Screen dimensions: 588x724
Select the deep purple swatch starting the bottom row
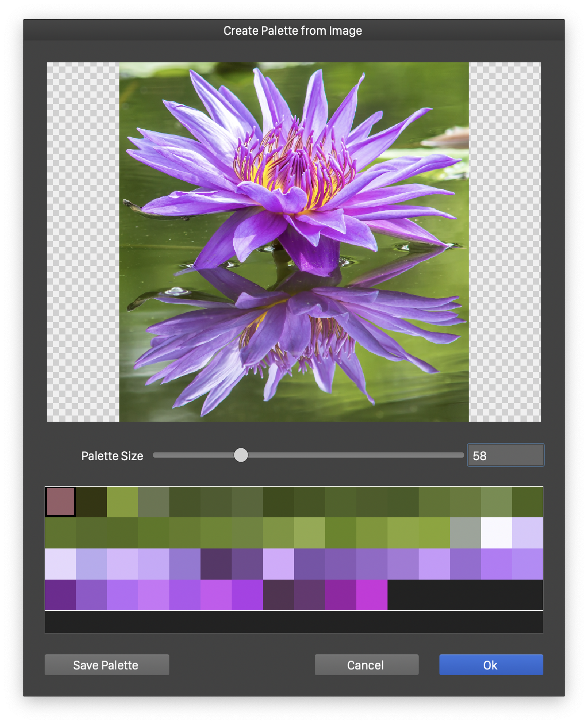click(x=60, y=595)
